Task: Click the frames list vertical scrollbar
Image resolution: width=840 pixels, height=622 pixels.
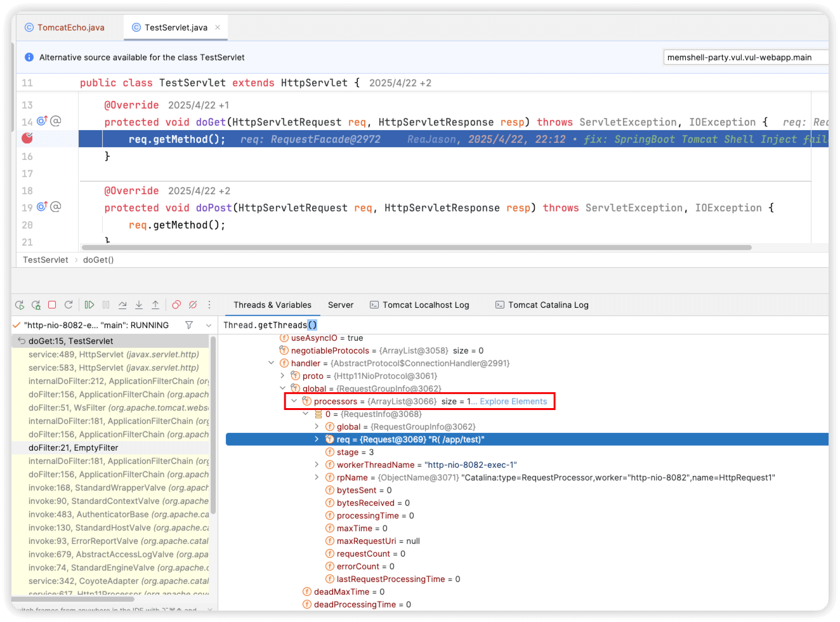Action: (214, 425)
